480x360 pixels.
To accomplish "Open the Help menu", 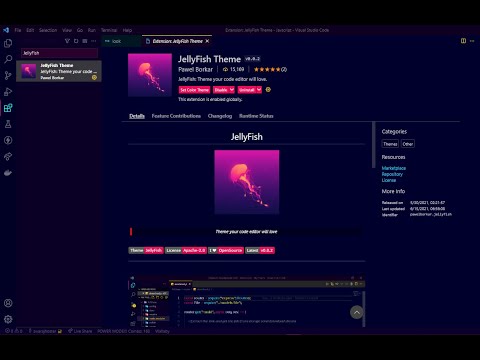I will coord(127,30).
